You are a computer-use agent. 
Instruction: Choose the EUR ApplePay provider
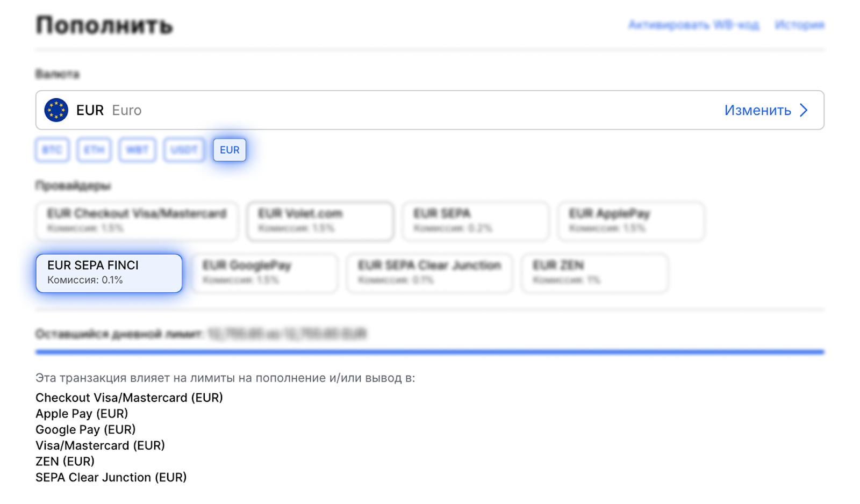point(631,220)
